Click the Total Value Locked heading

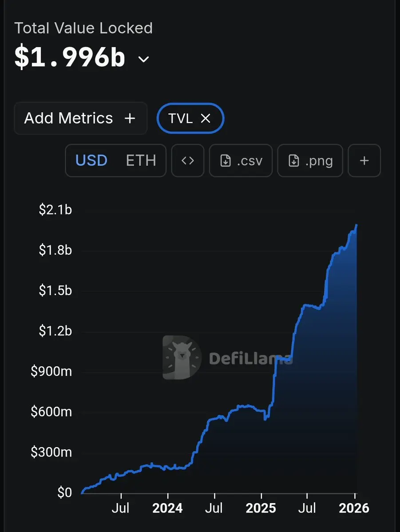tap(83, 28)
